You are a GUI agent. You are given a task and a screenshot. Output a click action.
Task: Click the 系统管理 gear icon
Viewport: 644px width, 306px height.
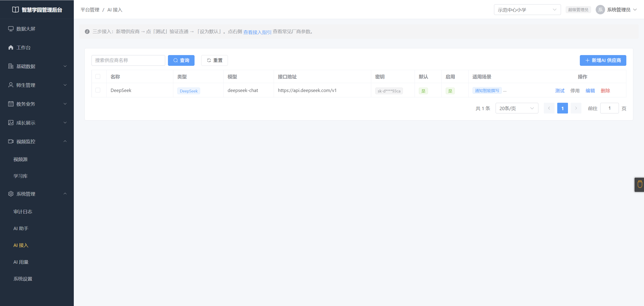11,194
